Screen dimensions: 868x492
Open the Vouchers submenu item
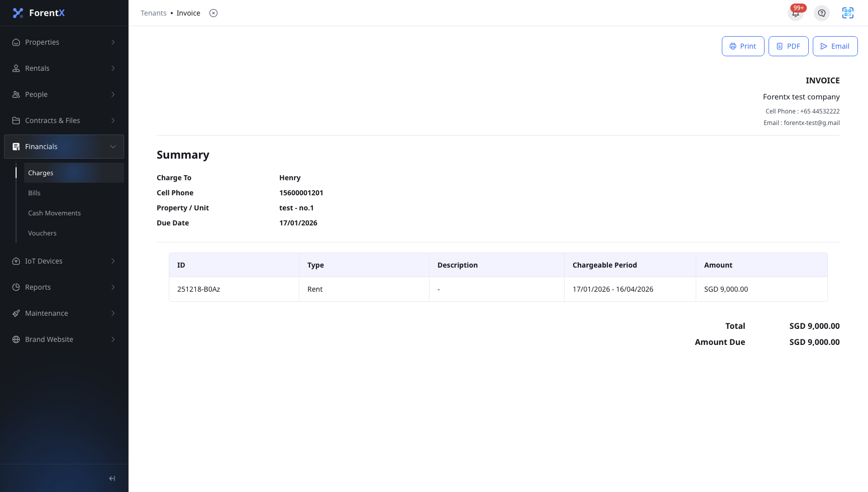pos(74,233)
